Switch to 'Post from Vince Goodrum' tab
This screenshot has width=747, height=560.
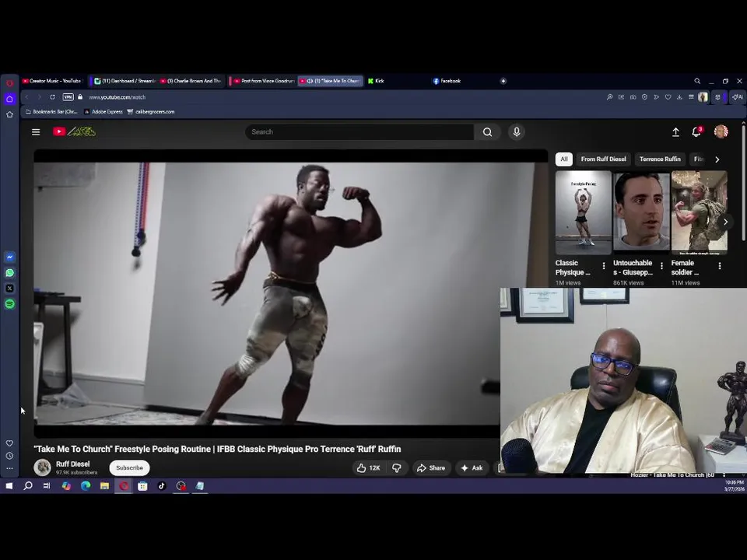click(263, 81)
